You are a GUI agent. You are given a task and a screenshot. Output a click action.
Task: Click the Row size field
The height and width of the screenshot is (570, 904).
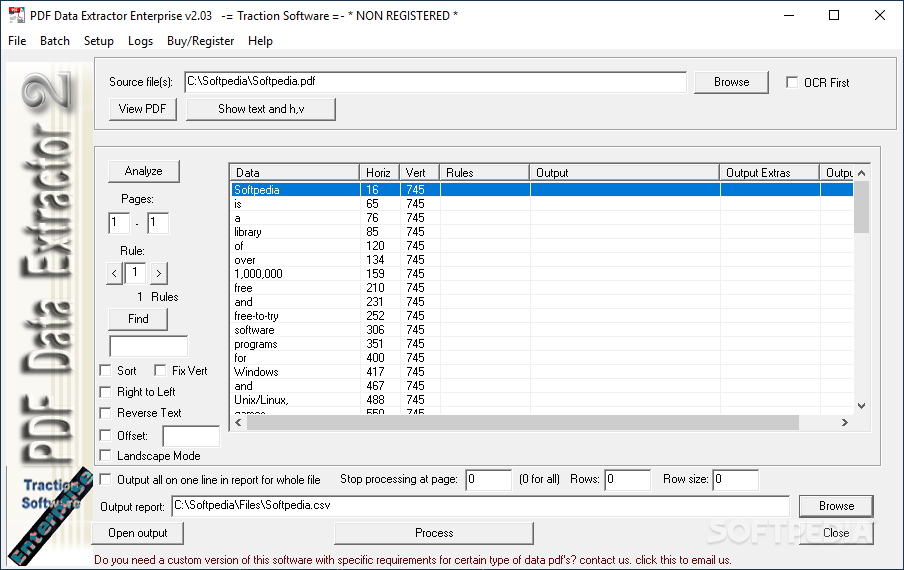[735, 480]
